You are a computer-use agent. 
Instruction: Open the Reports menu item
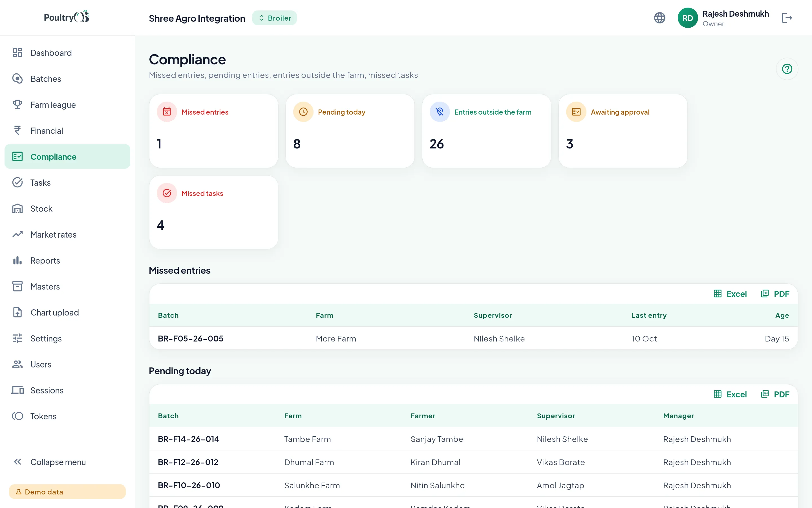[67, 260]
